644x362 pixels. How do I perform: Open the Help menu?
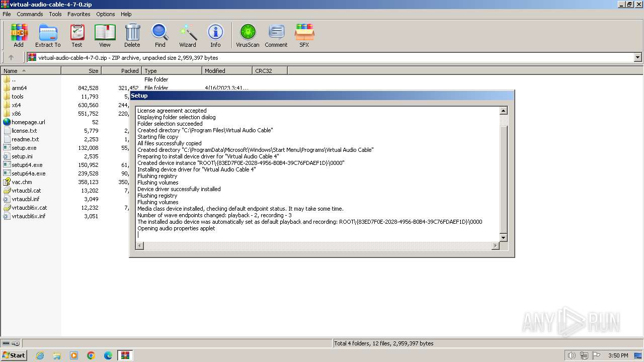coord(126,14)
